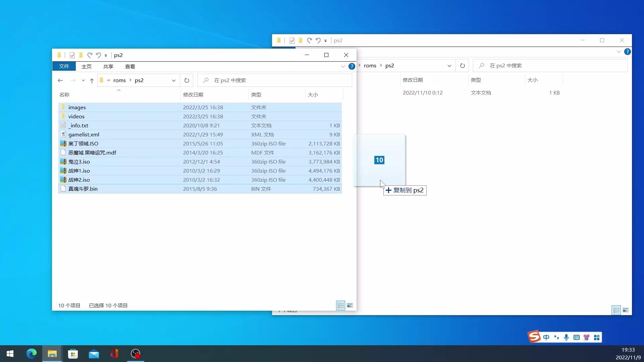Open the 文件 menu tab

[64, 66]
